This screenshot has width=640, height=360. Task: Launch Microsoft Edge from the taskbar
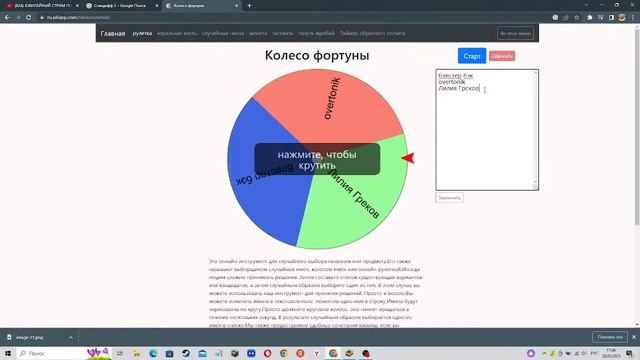pyautogui.click(x=153, y=353)
